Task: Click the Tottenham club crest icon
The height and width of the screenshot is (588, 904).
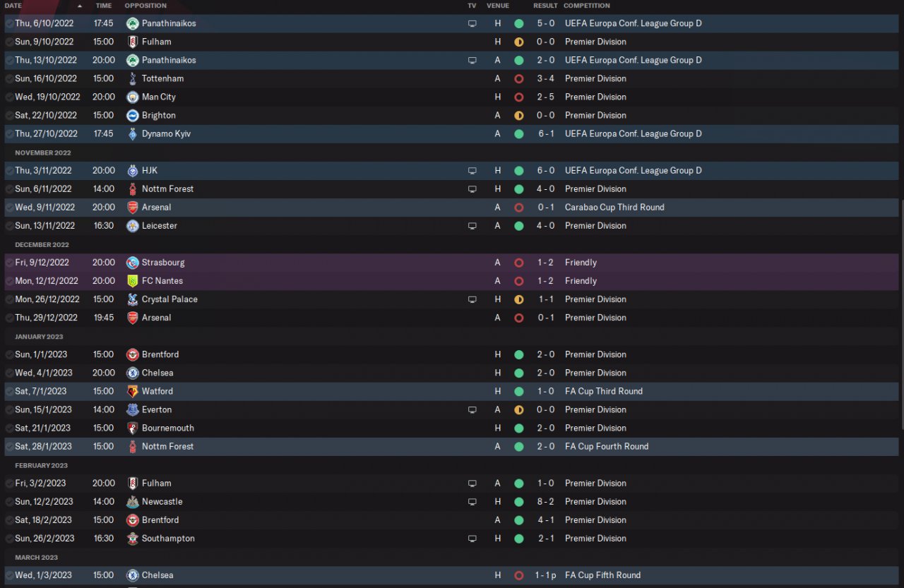Action: click(132, 78)
